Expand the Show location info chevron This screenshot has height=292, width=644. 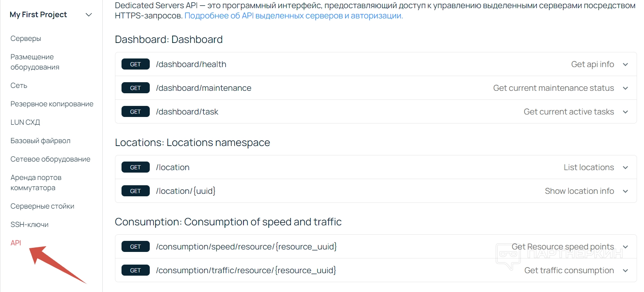tap(625, 191)
